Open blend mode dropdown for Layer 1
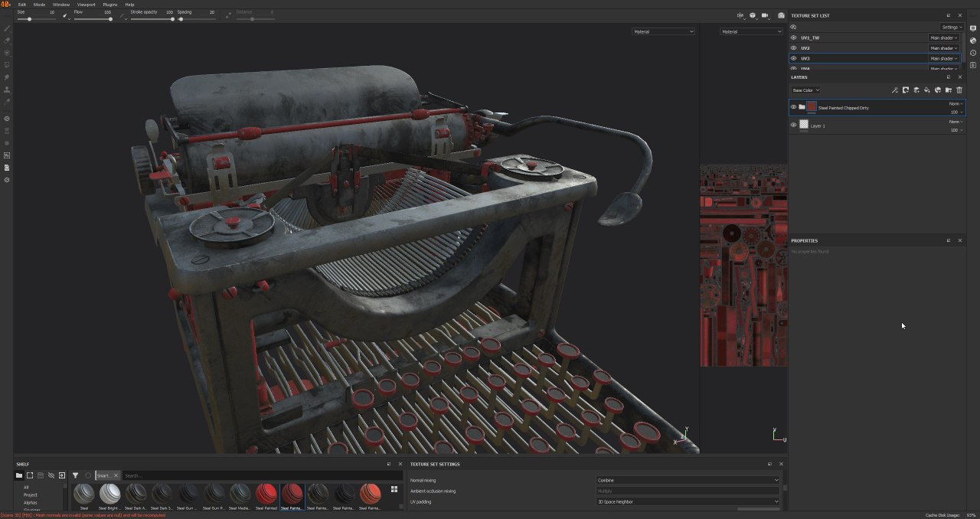This screenshot has height=519, width=980. click(x=956, y=122)
